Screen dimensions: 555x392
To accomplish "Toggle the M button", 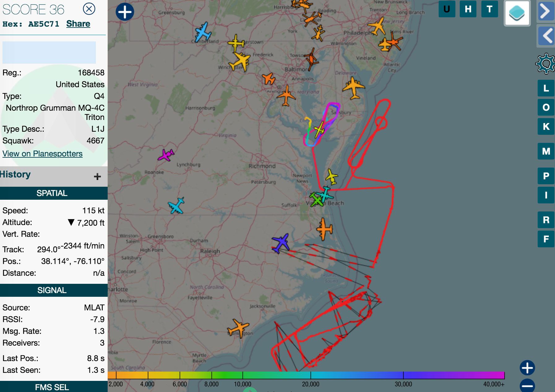I will click(546, 151).
